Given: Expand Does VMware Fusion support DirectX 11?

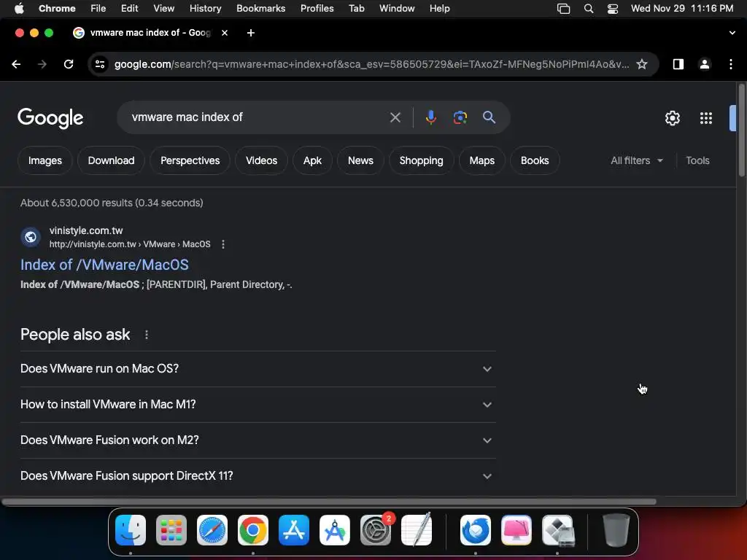Looking at the screenshot, I should [258, 476].
